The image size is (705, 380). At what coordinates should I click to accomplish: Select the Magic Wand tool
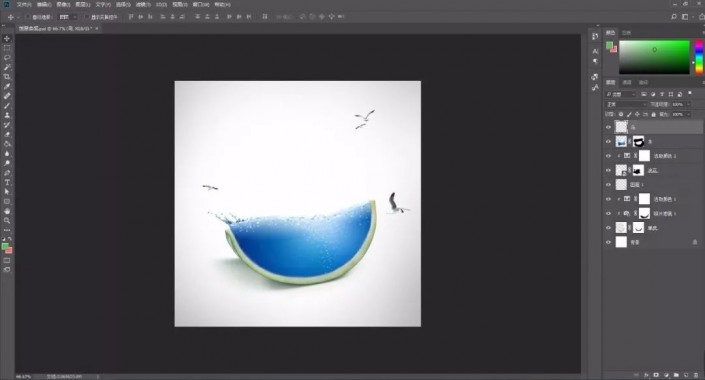click(x=7, y=67)
